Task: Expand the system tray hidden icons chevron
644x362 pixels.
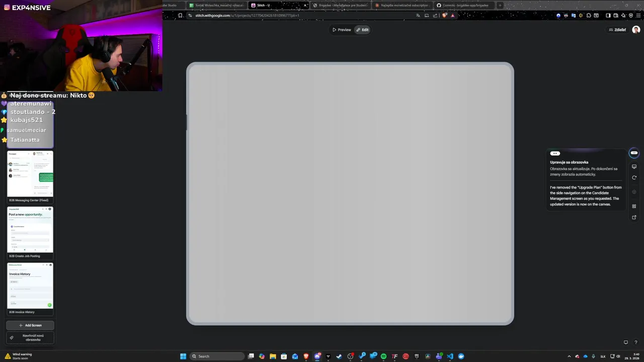Action: [x=569, y=356]
